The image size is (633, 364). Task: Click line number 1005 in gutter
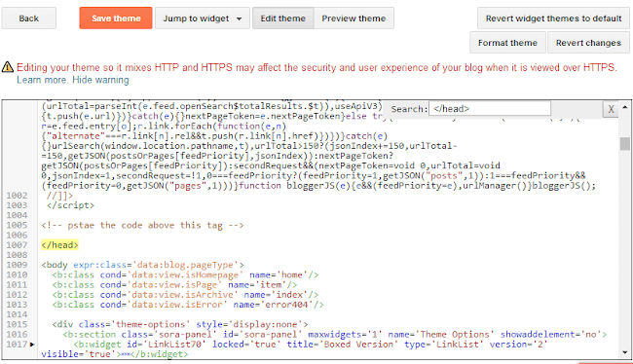[x=17, y=225]
